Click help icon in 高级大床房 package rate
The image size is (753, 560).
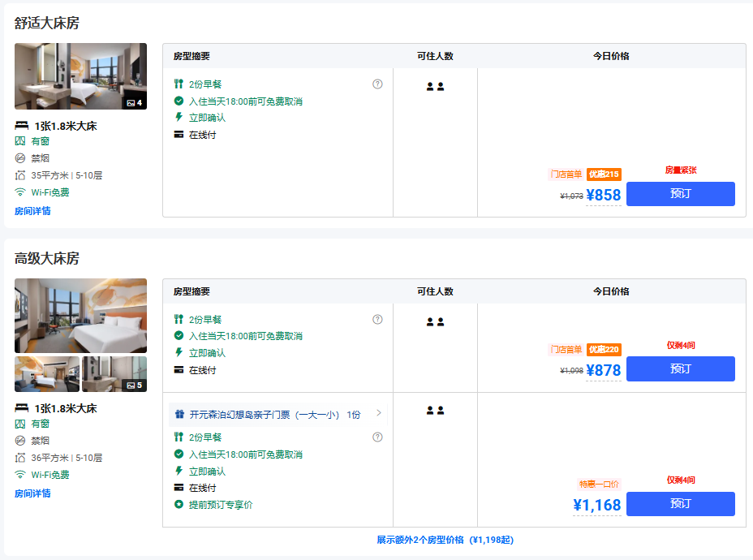[x=377, y=437]
